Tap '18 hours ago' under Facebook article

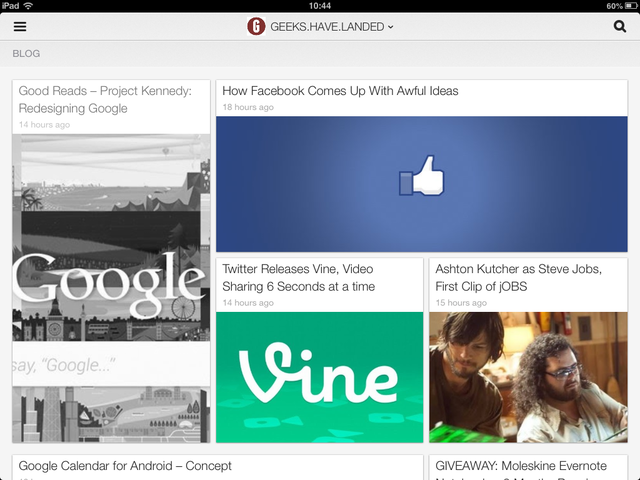pos(248,107)
